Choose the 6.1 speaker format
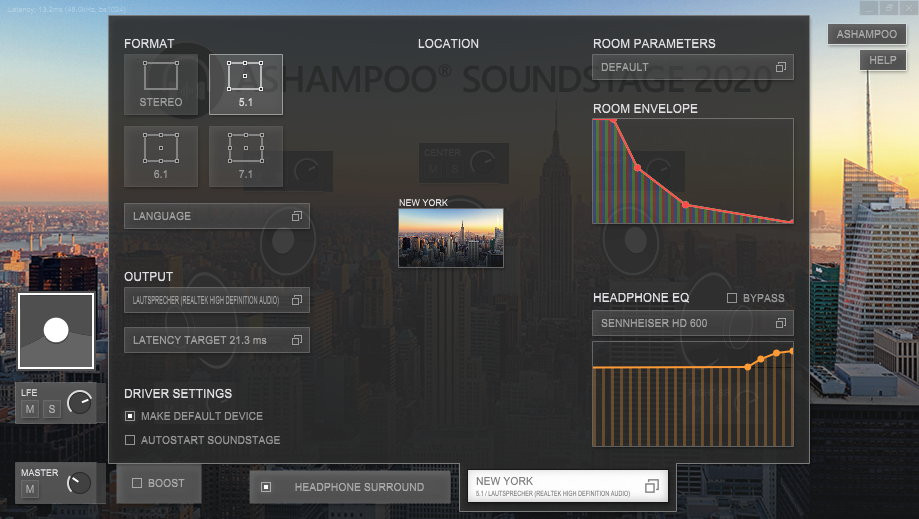 161,156
